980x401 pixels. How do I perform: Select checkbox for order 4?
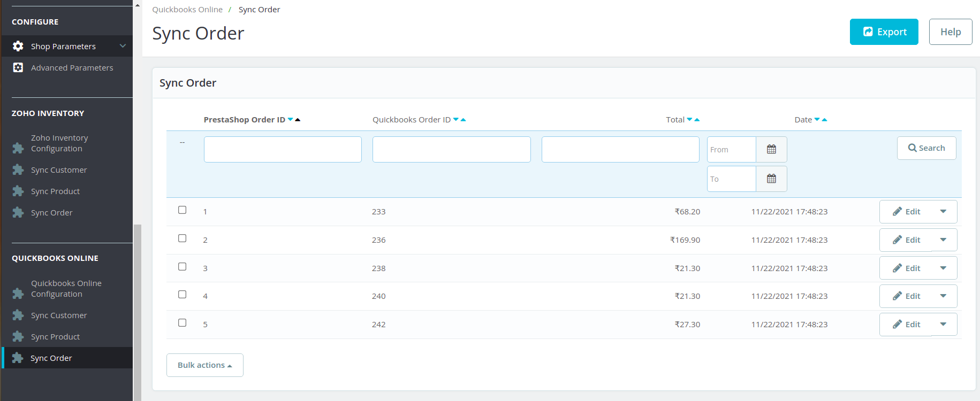(x=183, y=295)
